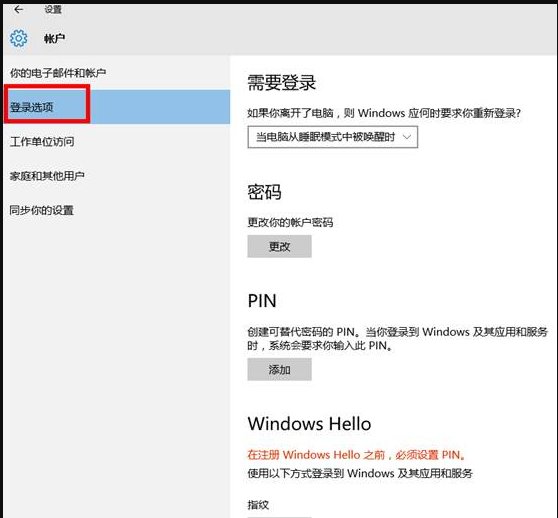Click the 需要登录 heading
Viewport: 558px width, 518px height.
point(281,83)
